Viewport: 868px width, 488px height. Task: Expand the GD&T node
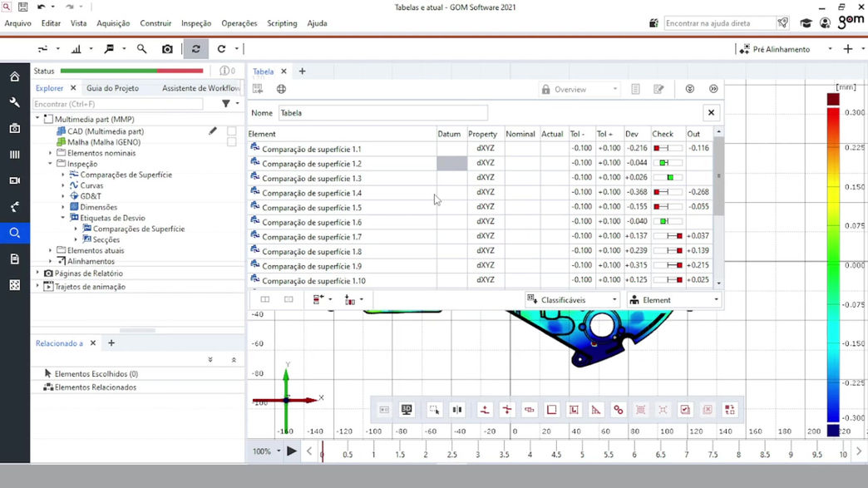pyautogui.click(x=63, y=196)
